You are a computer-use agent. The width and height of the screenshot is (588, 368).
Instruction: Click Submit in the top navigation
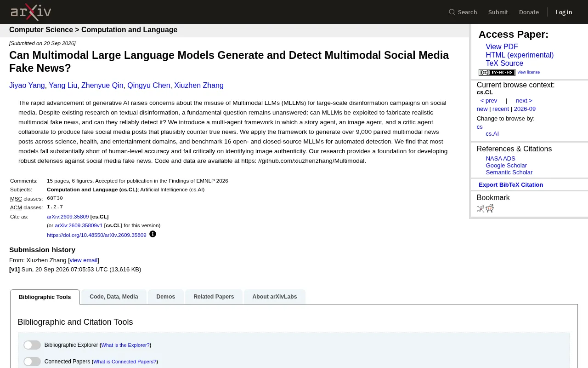[x=498, y=12]
